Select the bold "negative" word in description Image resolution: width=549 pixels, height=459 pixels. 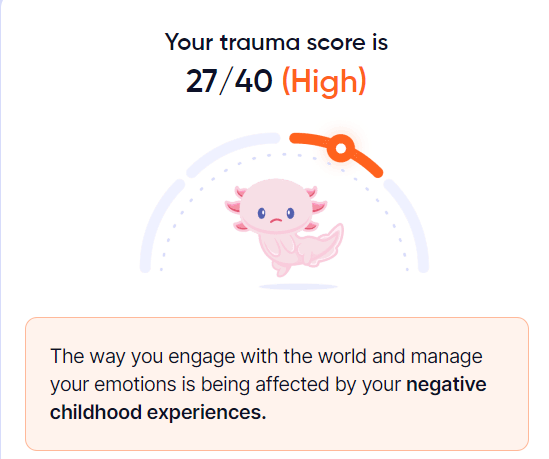click(x=446, y=384)
